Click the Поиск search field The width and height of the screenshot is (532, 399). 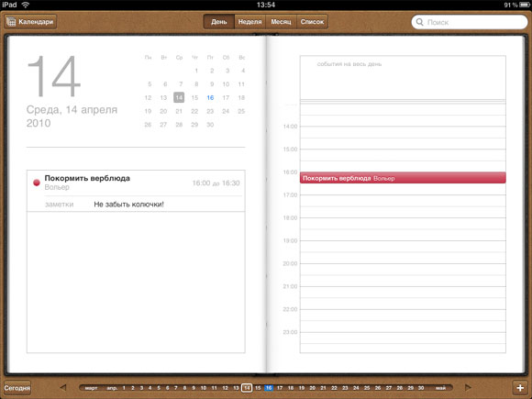click(470, 22)
